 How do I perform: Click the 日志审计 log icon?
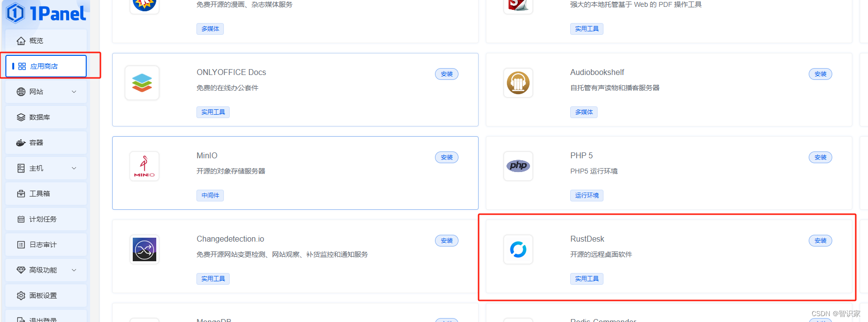(x=21, y=245)
